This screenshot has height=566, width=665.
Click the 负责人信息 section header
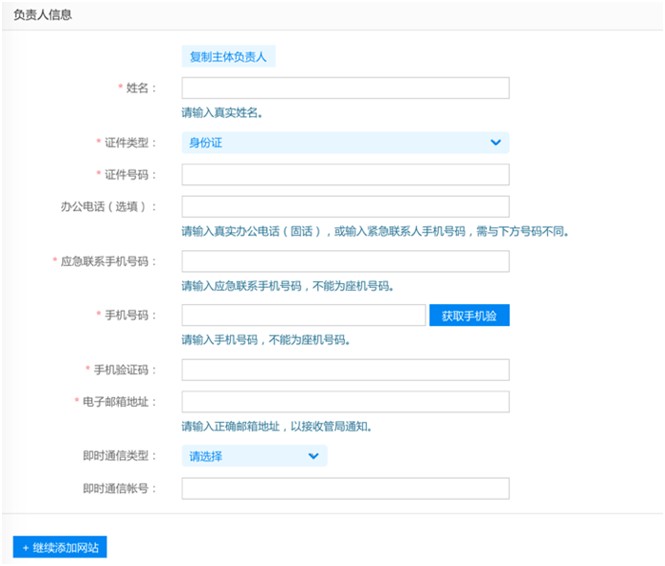pos(43,15)
